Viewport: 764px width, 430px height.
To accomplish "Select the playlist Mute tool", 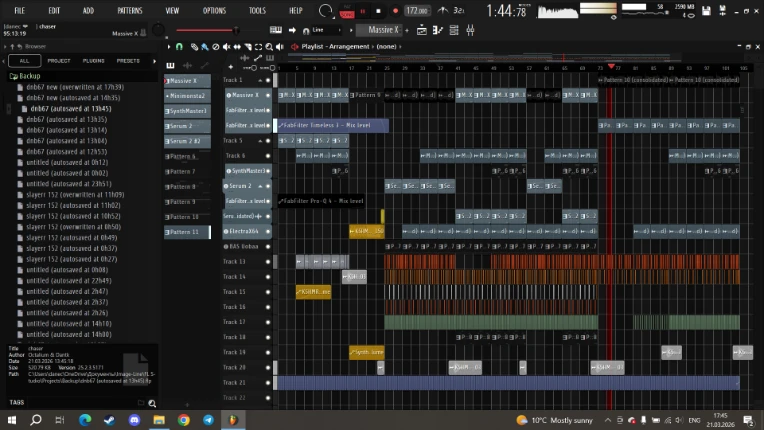I will click(x=227, y=47).
